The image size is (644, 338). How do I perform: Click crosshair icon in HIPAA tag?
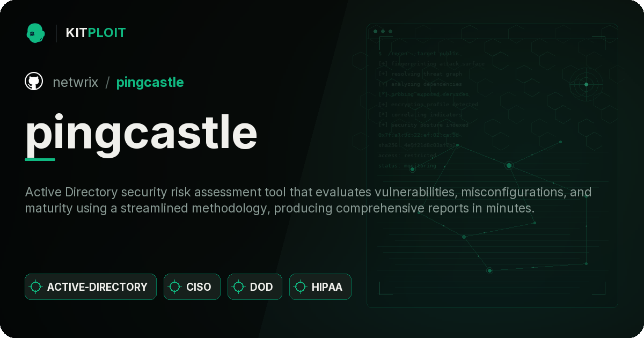pyautogui.click(x=301, y=287)
